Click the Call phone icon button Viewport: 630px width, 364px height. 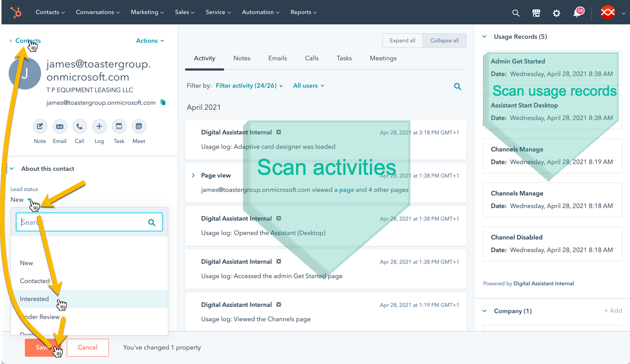pos(79,126)
